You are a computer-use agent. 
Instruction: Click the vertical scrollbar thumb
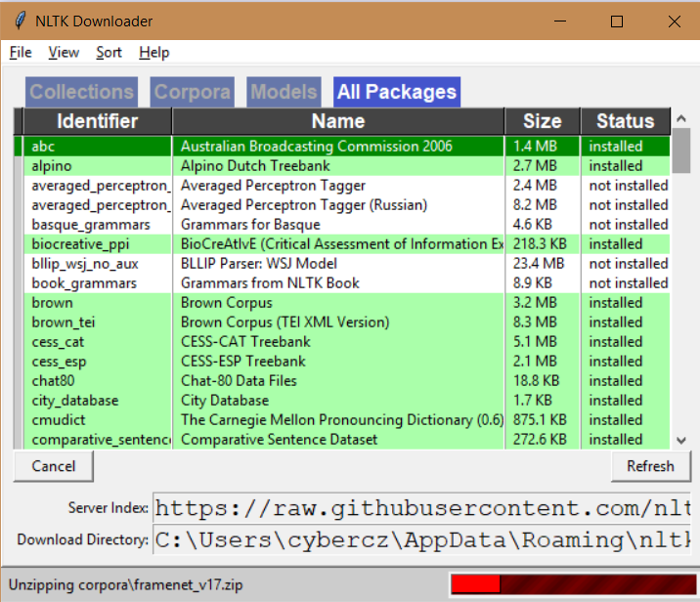click(x=681, y=150)
